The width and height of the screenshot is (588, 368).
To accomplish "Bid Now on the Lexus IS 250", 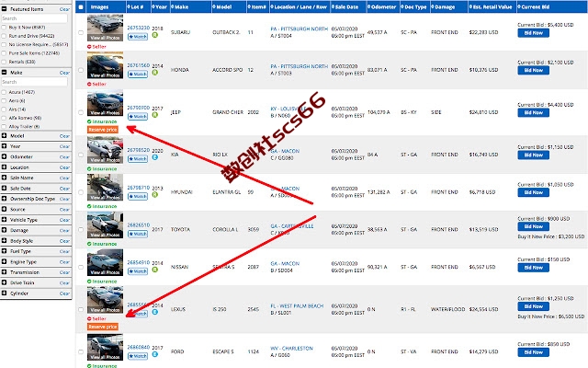I will coord(533,306).
